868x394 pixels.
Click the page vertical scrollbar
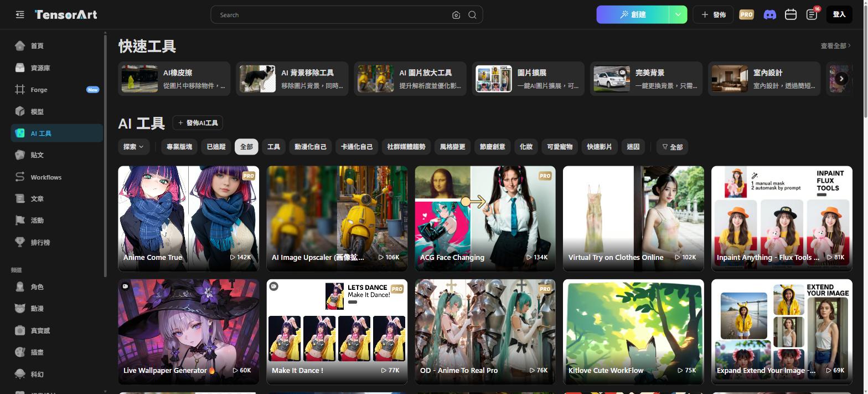coord(865,61)
